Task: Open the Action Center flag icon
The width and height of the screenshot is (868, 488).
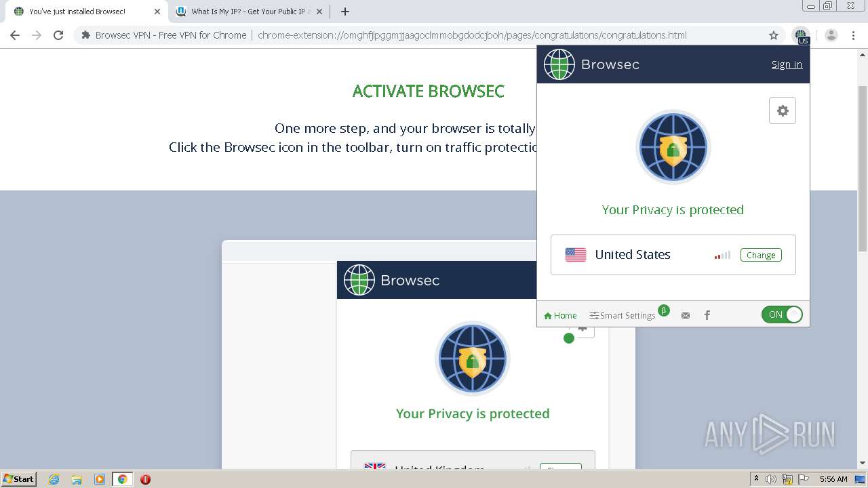Action: click(804, 479)
